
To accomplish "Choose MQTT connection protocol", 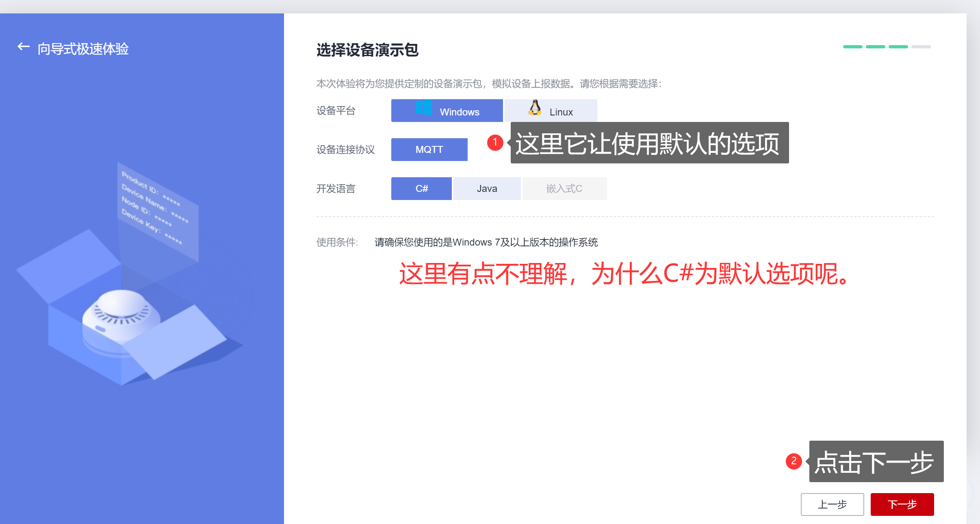I will click(x=429, y=150).
